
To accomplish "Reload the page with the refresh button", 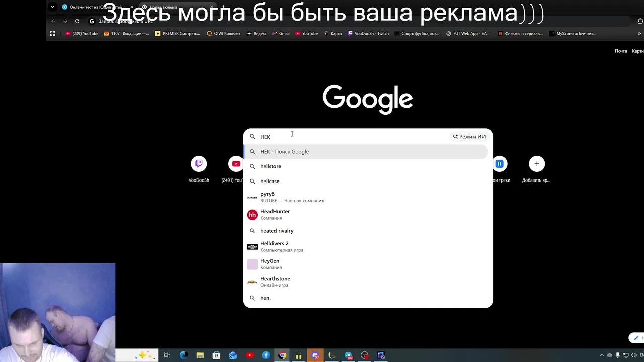I will tap(77, 21).
